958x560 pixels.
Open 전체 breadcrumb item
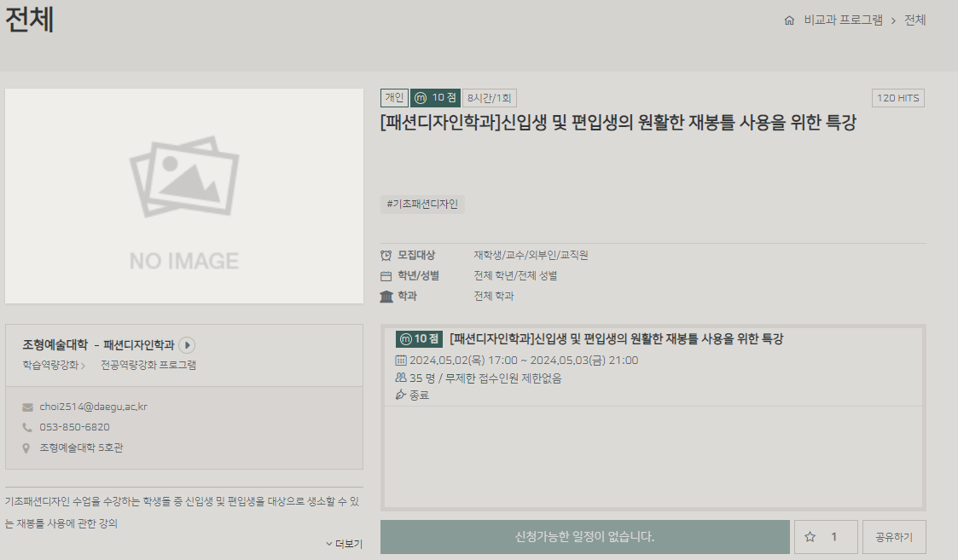point(914,20)
